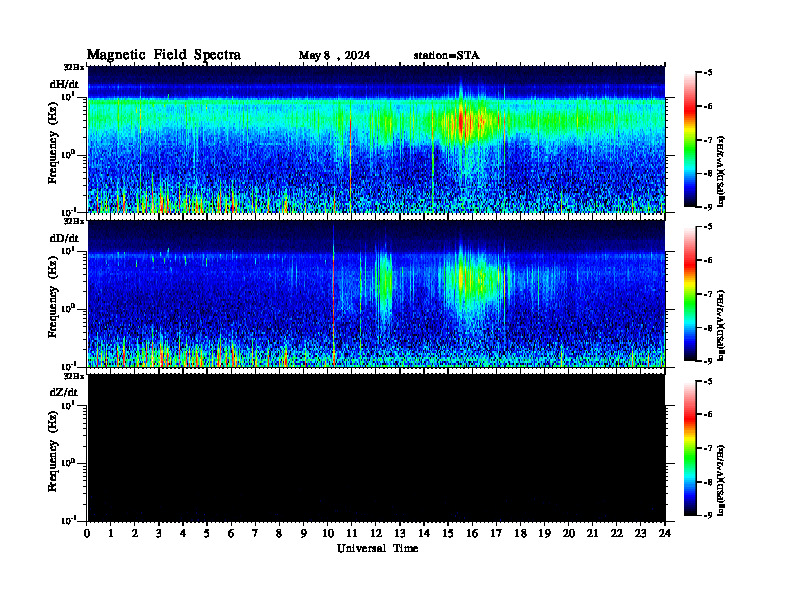The image size is (792, 612).
Task: Click the dZ/dt panel color bar
Action: tap(690, 448)
